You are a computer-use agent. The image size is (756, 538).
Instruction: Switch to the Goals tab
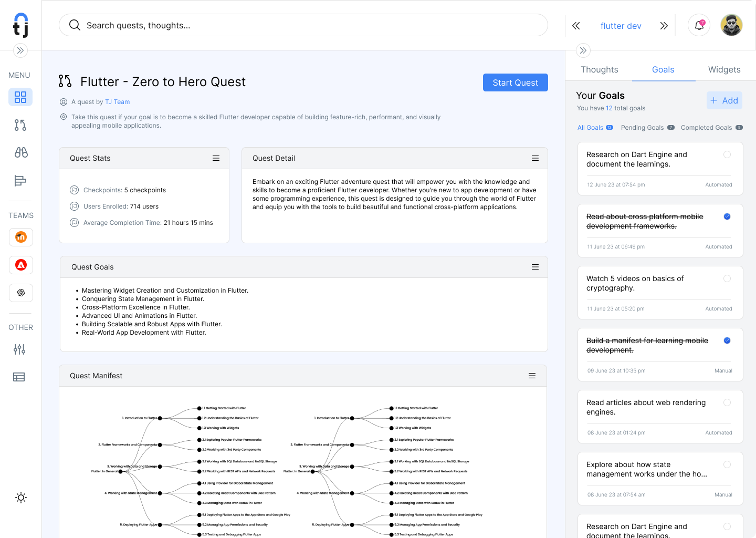click(x=663, y=69)
